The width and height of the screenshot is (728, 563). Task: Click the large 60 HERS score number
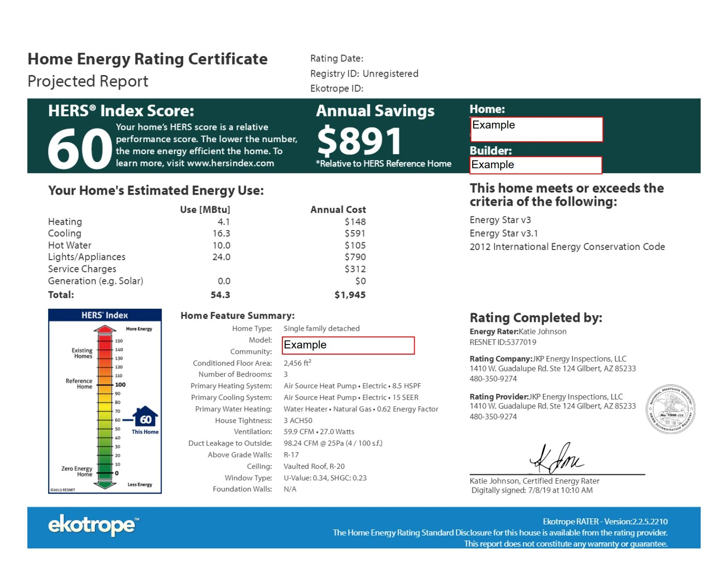click(79, 148)
